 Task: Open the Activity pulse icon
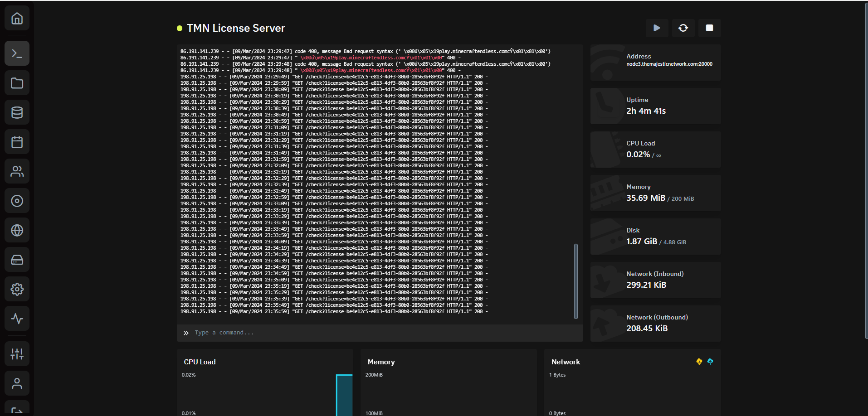17,319
